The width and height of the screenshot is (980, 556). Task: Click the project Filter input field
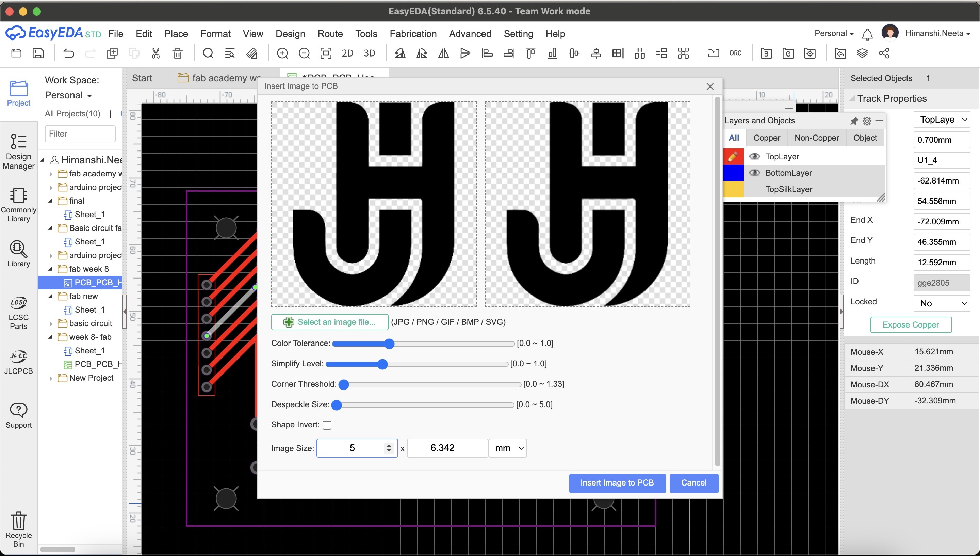tap(80, 134)
